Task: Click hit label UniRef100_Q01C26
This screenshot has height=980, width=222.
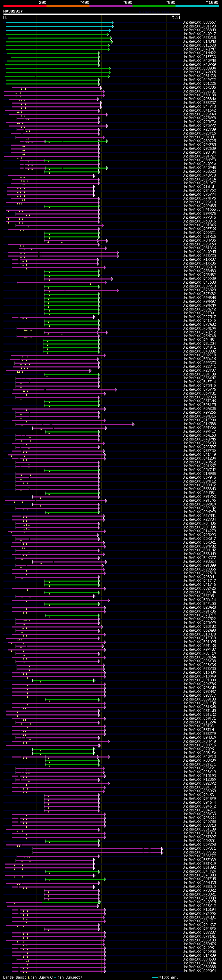Action: pyautogui.click(x=199, y=84)
